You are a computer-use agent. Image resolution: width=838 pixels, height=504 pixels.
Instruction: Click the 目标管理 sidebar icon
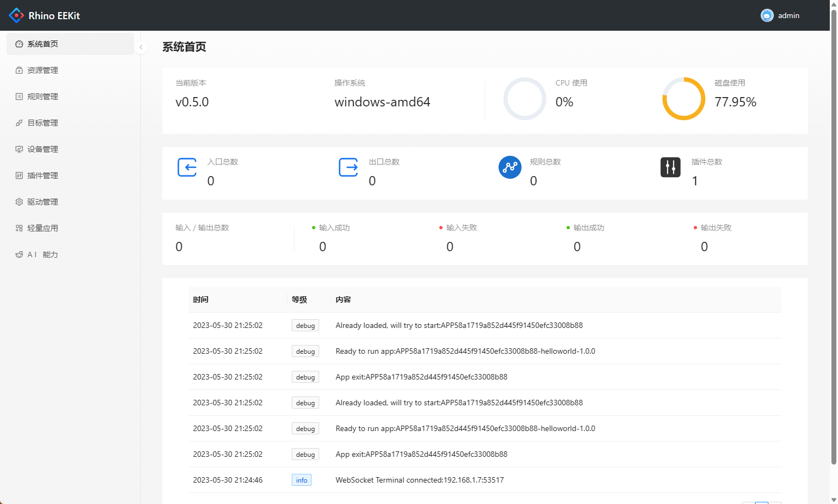(x=19, y=123)
